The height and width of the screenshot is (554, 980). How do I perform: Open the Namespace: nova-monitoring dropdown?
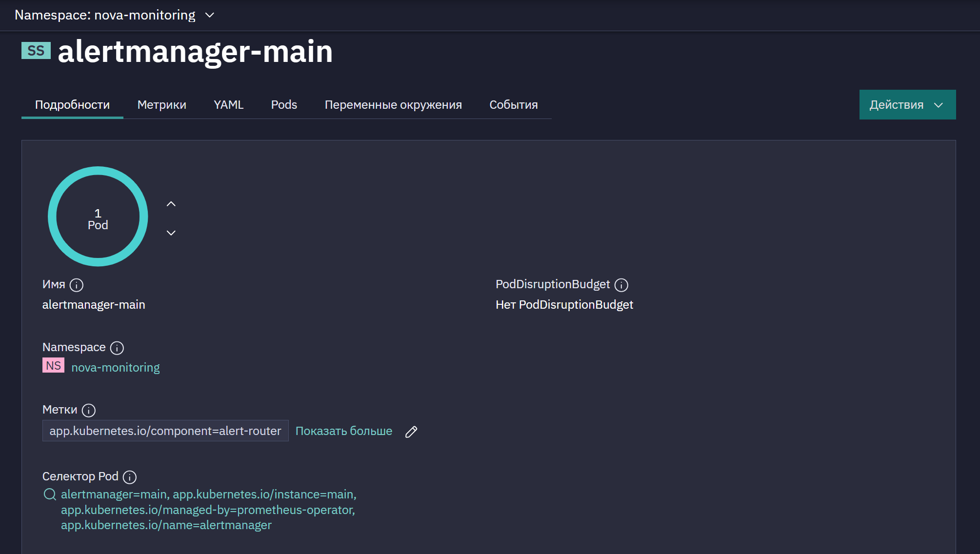(x=115, y=15)
